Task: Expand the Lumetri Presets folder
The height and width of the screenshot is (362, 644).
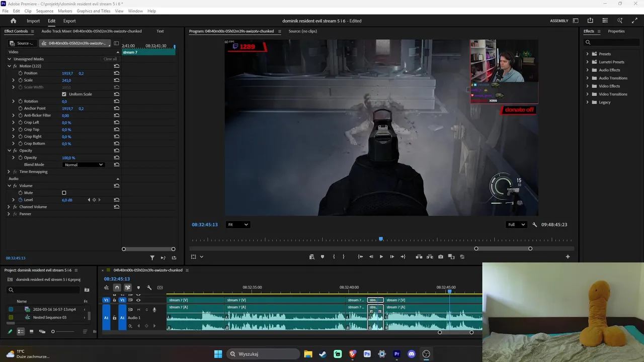Action: click(587, 62)
